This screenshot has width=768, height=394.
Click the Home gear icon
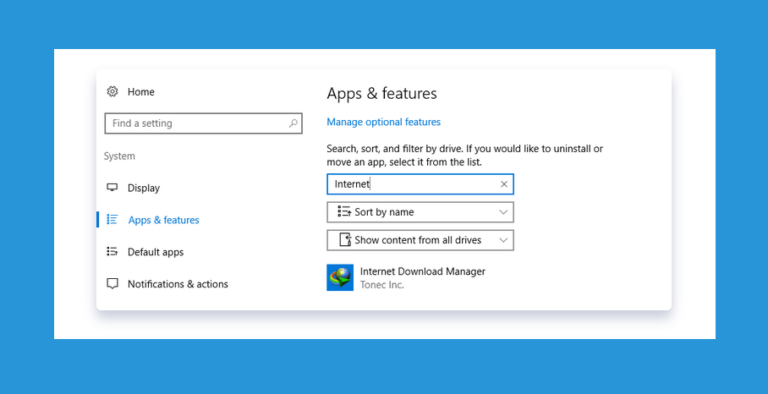point(113,91)
